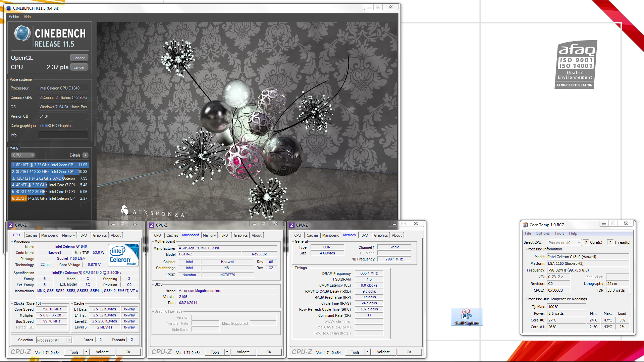Click the CPU-Z icon in Mainboard window title
Viewport: 644px width, 362px height.
tap(152, 225)
